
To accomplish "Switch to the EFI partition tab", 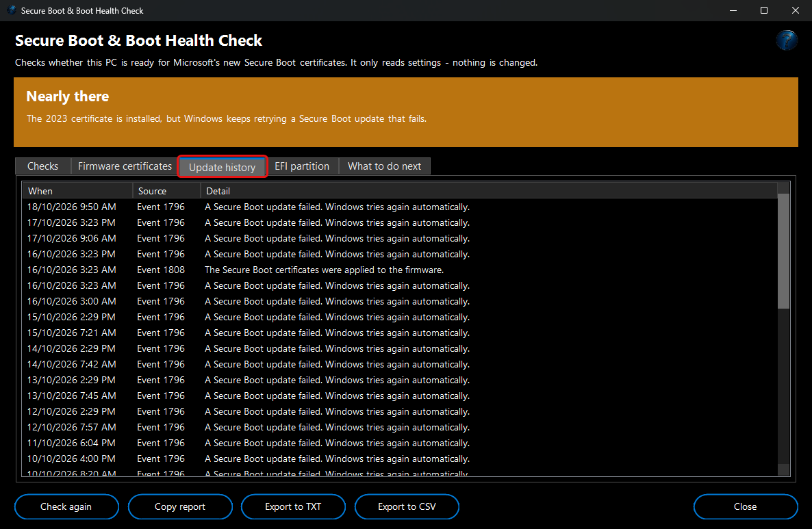I will 302,166.
